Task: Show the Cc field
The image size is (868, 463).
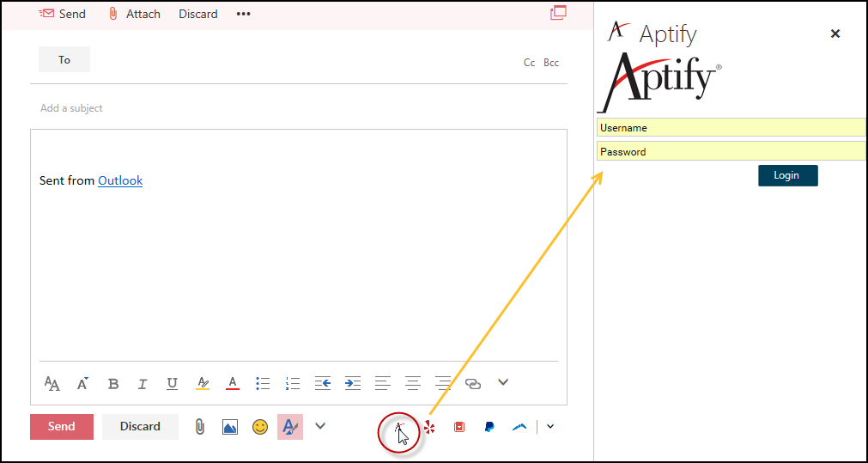Action: click(529, 63)
